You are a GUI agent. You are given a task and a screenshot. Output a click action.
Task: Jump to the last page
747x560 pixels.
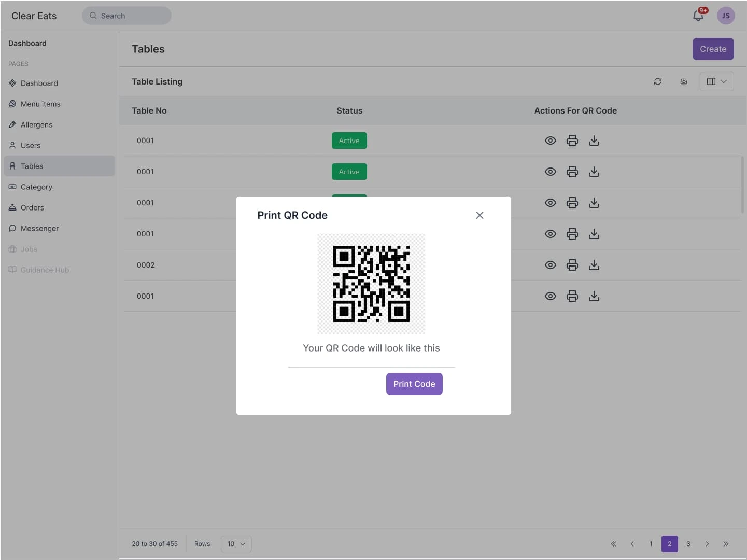click(726, 544)
